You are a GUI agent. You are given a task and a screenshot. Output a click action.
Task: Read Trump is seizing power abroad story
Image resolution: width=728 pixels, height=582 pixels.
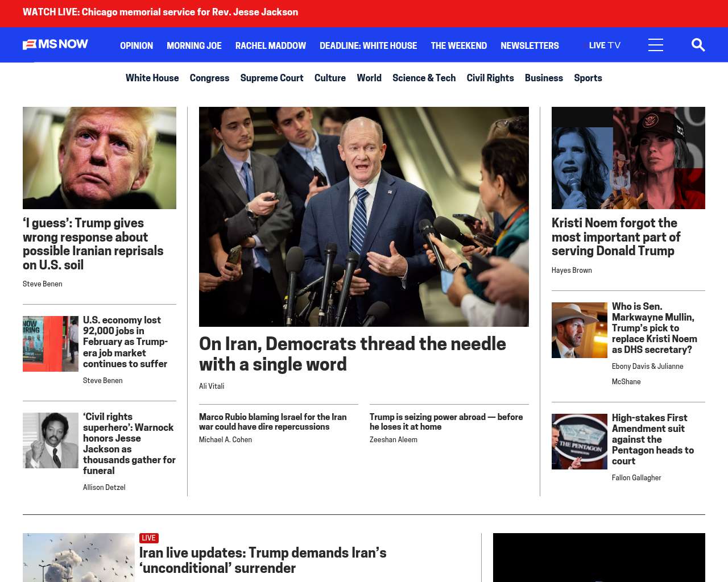(446, 422)
